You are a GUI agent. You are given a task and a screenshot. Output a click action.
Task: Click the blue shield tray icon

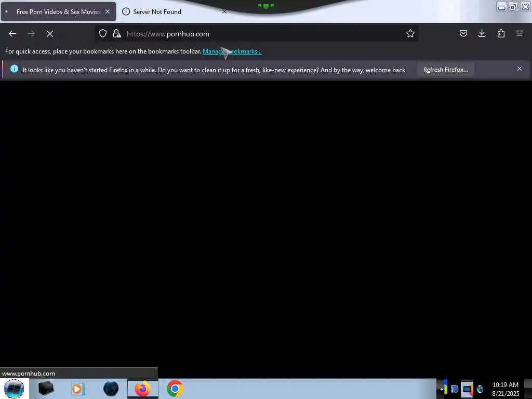454,389
